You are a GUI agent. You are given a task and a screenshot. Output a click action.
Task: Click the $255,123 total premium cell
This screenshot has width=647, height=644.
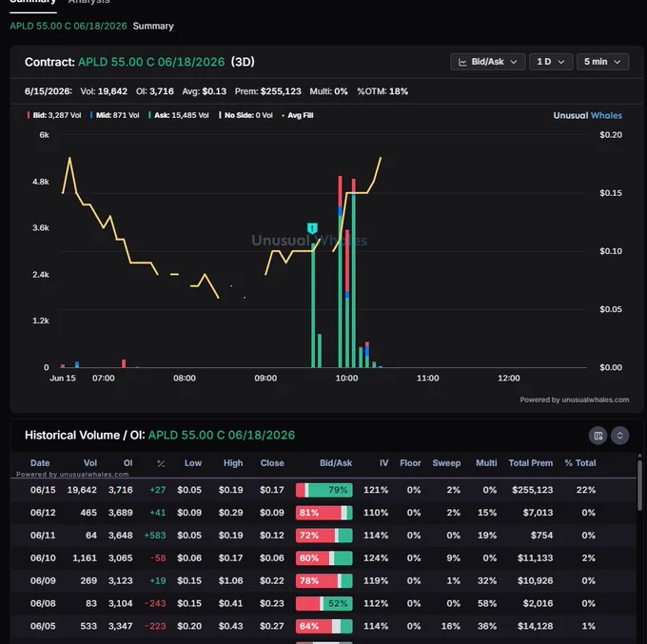[x=532, y=490]
